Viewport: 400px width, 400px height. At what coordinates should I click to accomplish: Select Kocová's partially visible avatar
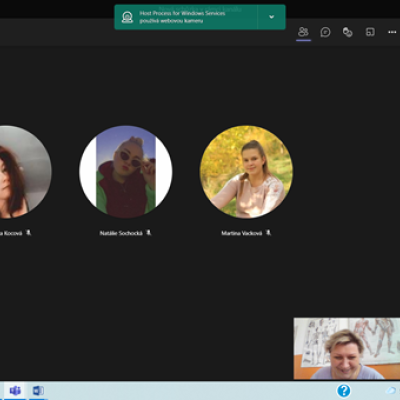(x=25, y=172)
